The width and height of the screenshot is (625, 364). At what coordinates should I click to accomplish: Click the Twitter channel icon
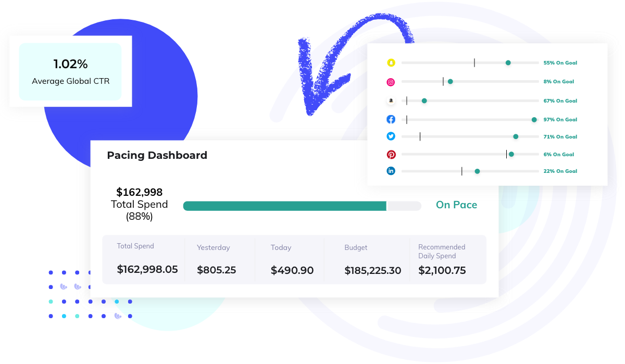click(391, 136)
